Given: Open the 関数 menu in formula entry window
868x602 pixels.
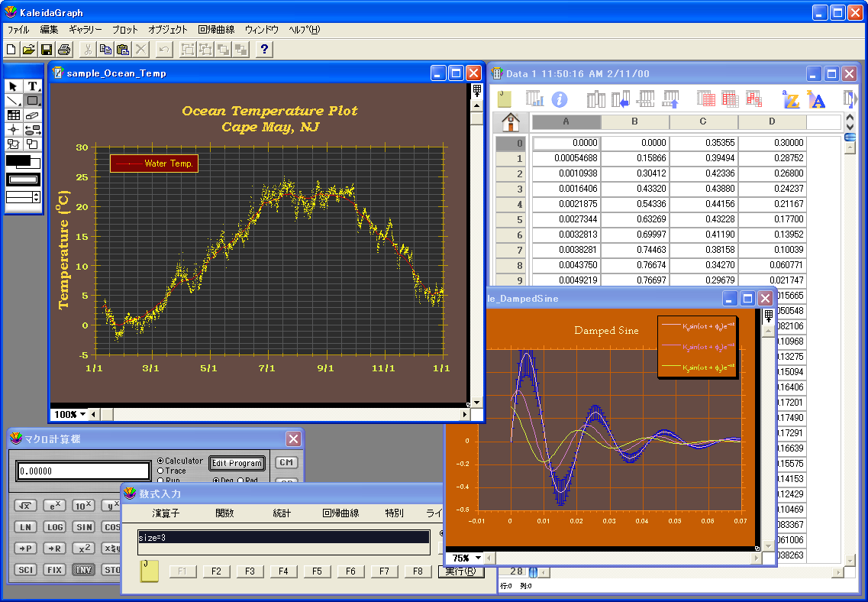Looking at the screenshot, I should pos(224,513).
